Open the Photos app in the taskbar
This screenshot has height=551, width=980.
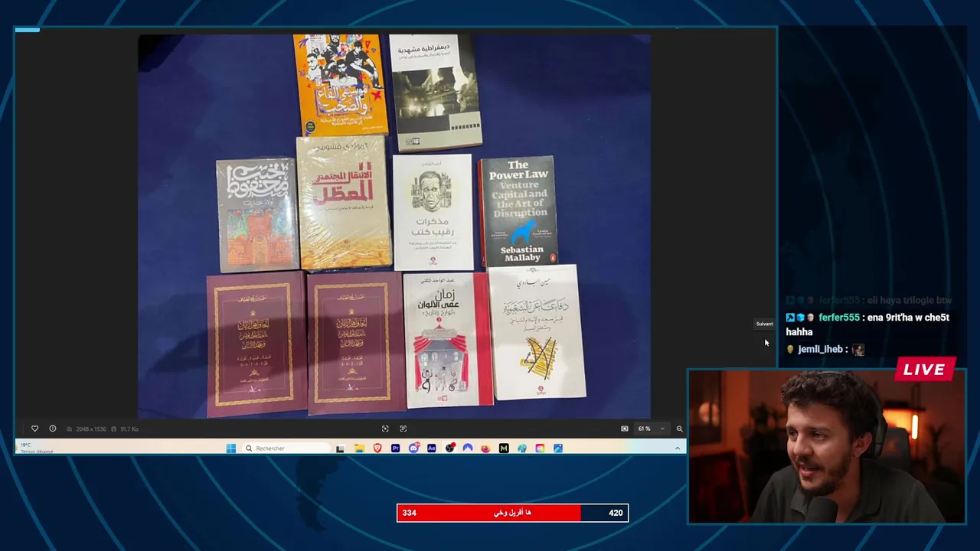558,448
